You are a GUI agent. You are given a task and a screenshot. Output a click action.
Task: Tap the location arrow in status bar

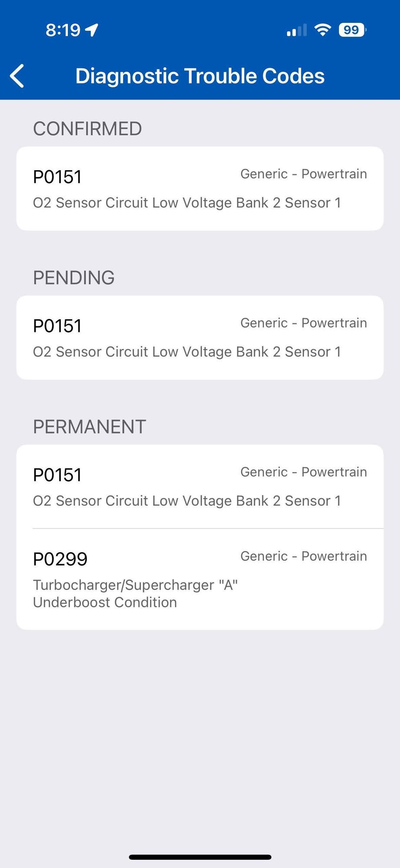coord(92,30)
